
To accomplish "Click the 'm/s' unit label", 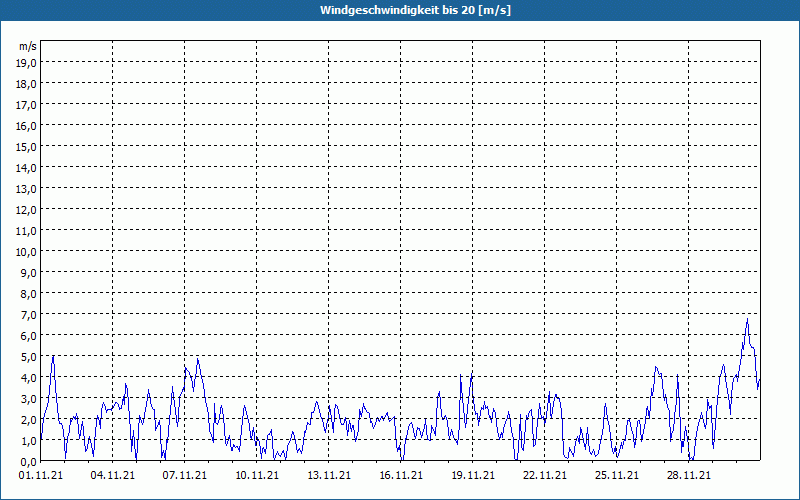I will pyautogui.click(x=28, y=46).
